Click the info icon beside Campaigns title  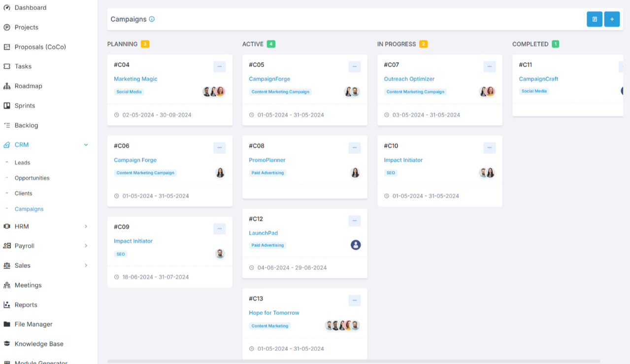tap(152, 19)
